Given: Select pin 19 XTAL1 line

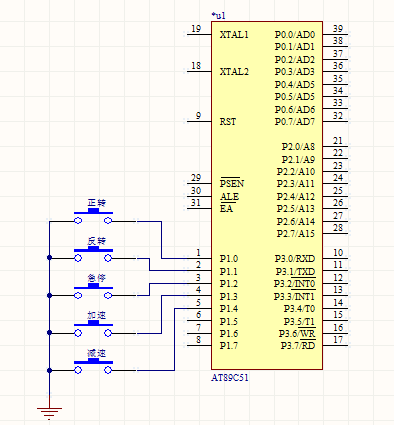Looking at the screenshot, I should coord(199,34).
